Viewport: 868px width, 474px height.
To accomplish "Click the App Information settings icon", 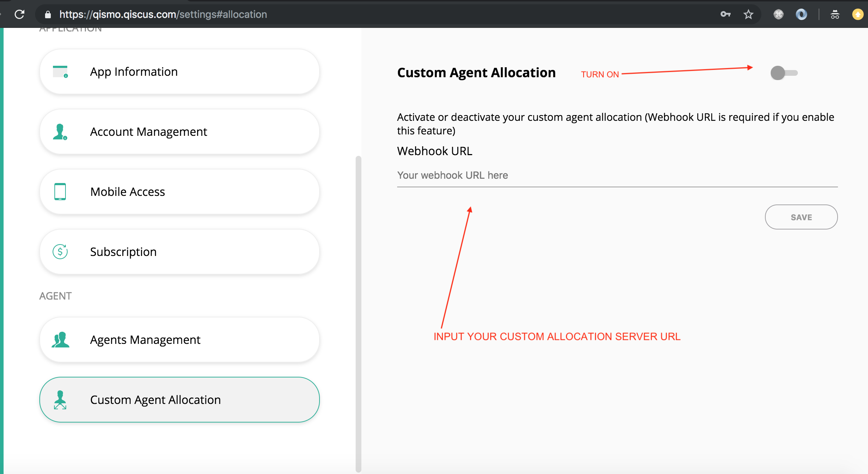I will click(60, 71).
